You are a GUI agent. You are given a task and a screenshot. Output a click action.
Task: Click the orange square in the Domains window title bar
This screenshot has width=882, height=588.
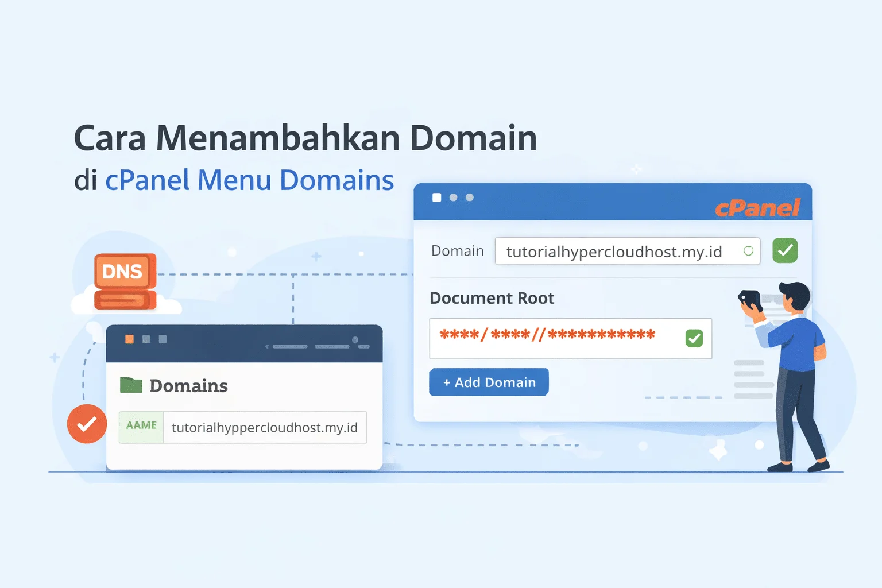coord(129,339)
